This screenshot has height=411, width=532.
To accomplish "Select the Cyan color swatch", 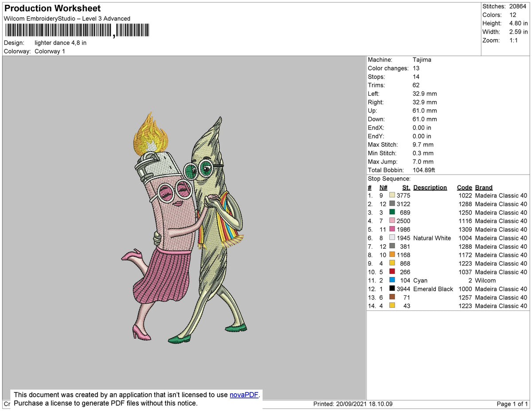I will tap(392, 280).
